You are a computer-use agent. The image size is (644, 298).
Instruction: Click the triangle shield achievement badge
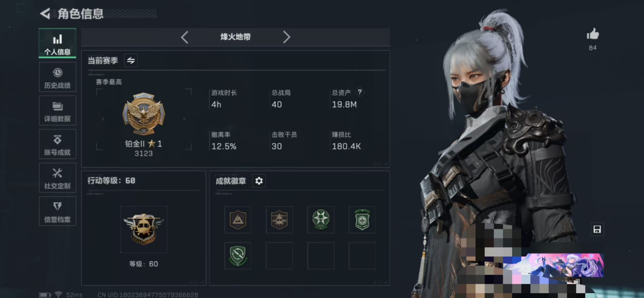[238, 220]
